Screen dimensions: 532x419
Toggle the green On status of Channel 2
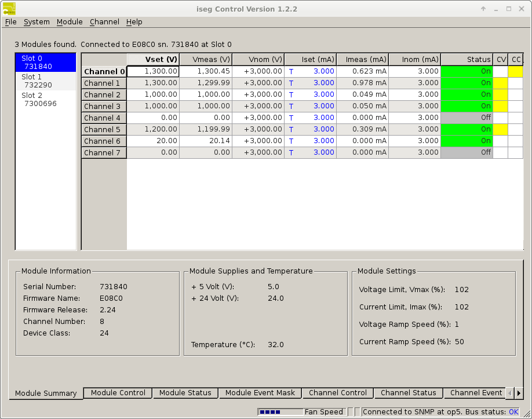[x=467, y=94]
